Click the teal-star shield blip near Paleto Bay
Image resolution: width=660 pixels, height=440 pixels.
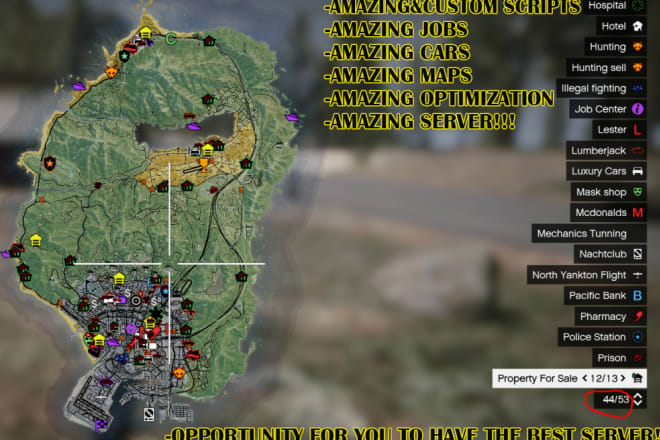[x=124, y=56]
